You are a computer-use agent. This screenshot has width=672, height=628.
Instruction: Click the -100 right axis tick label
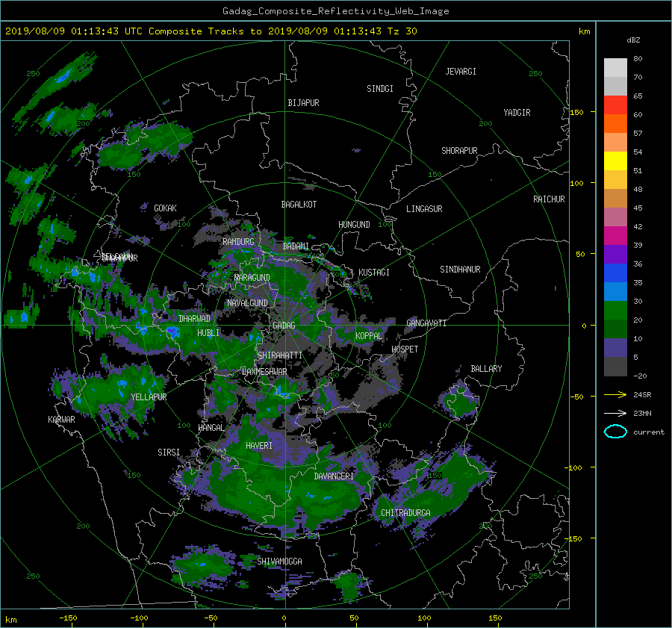[x=575, y=467]
